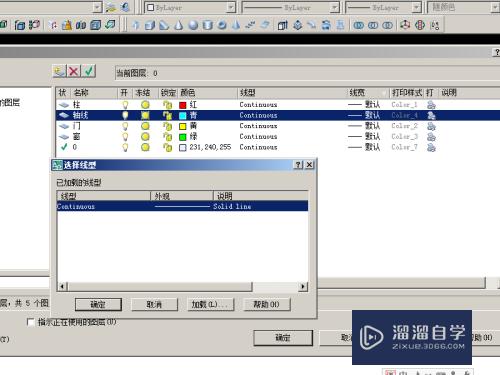Click the 取消 button in linetype dialog
The height and width of the screenshot is (375, 500).
click(154, 304)
